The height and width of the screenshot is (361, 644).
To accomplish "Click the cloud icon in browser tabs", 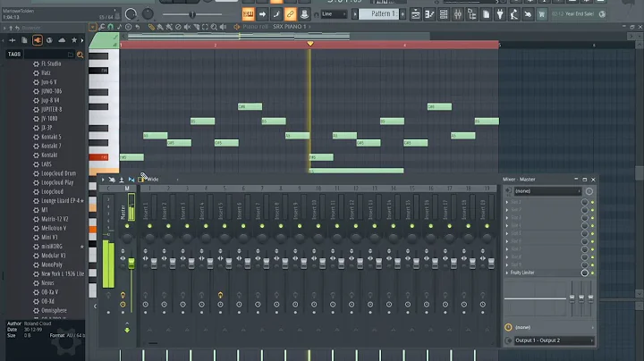I will pyautogui.click(x=62, y=40).
